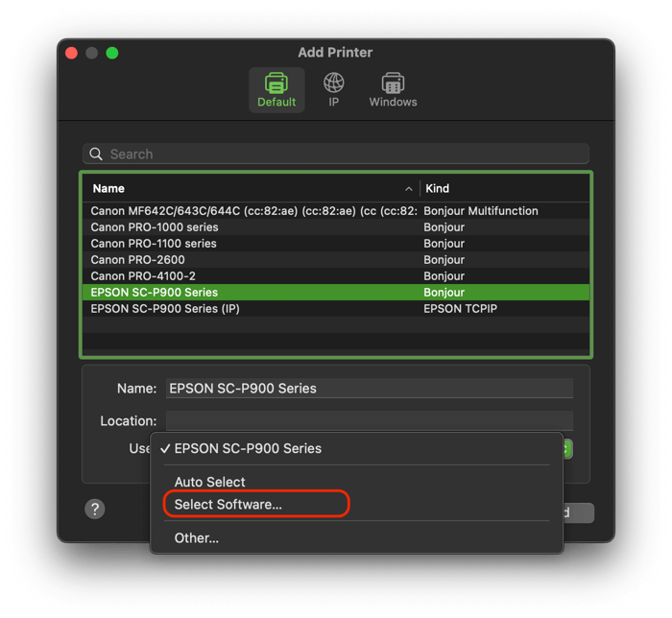Screen dimensions: 672x618
Task: Select Canon PRO-4100-2 printer row
Action: point(336,275)
